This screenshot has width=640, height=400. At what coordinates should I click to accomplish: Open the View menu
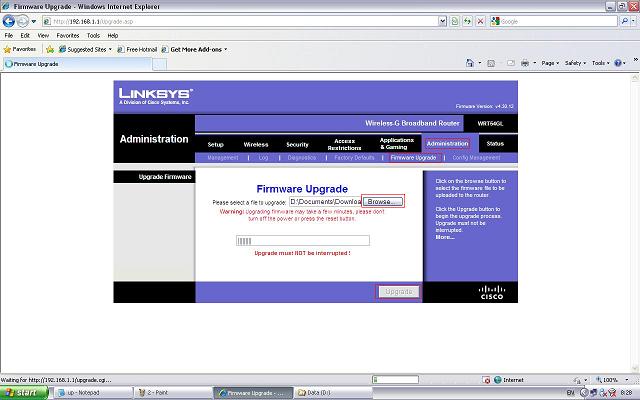(42, 35)
